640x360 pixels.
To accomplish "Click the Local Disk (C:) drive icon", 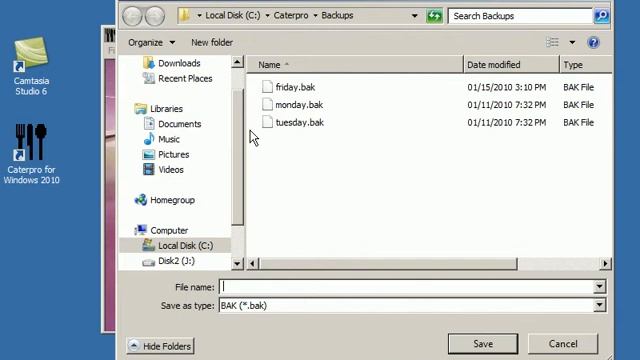I will pos(149,245).
